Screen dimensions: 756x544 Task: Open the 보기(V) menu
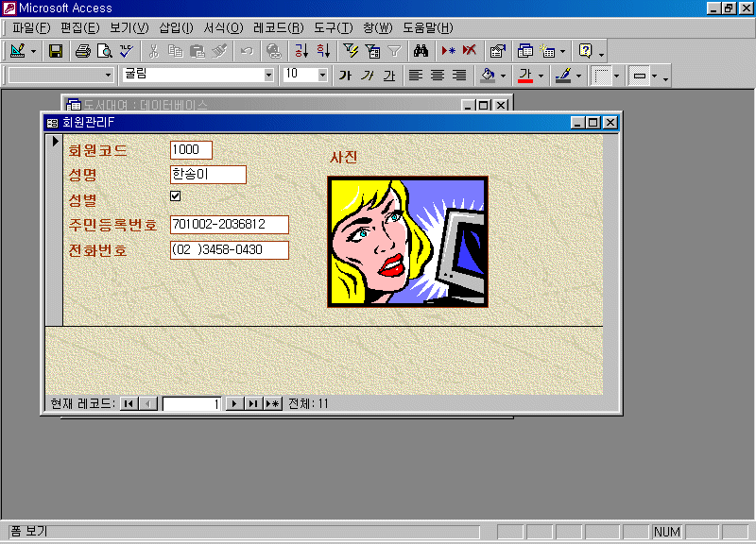[x=129, y=28]
